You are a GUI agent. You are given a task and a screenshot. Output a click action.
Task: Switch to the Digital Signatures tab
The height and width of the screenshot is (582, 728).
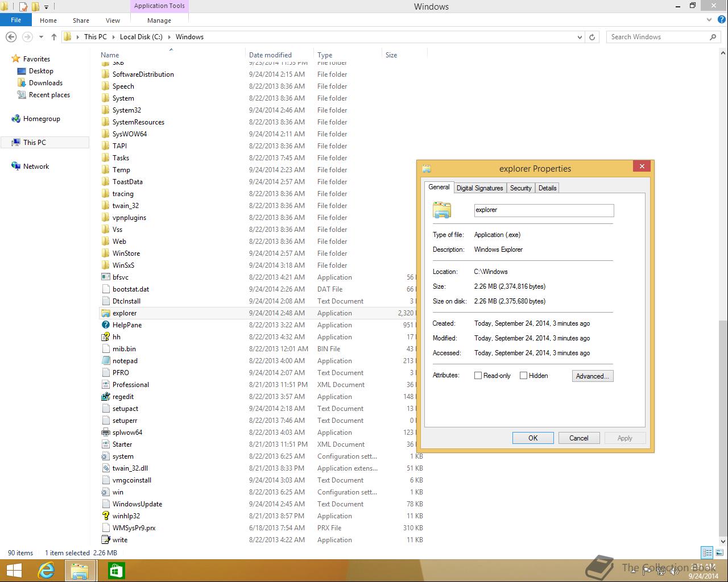pos(480,188)
